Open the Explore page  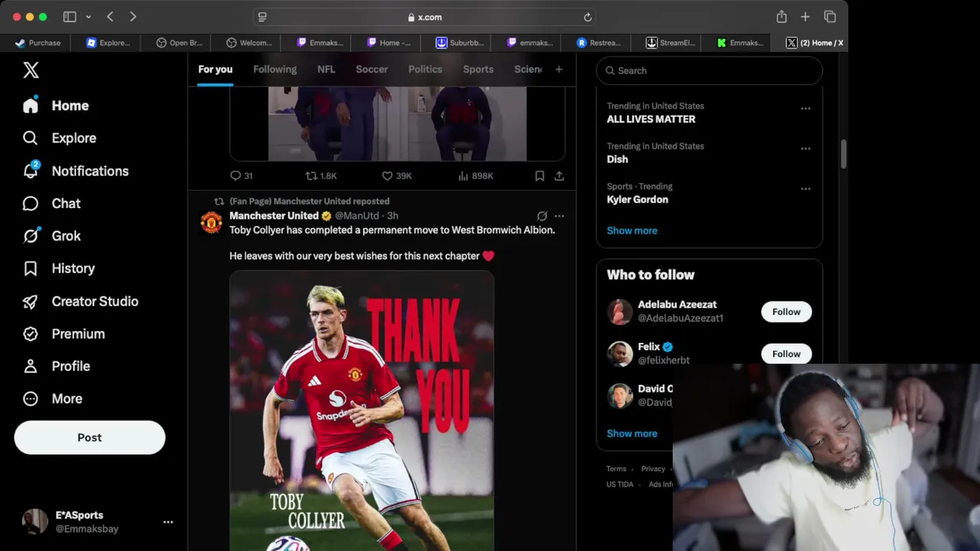pos(59,138)
